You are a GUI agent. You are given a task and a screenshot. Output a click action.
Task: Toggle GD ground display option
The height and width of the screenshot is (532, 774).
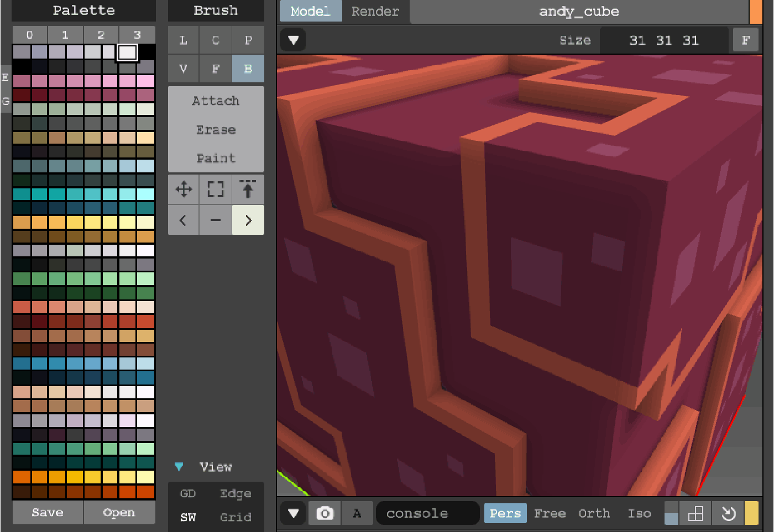188,493
